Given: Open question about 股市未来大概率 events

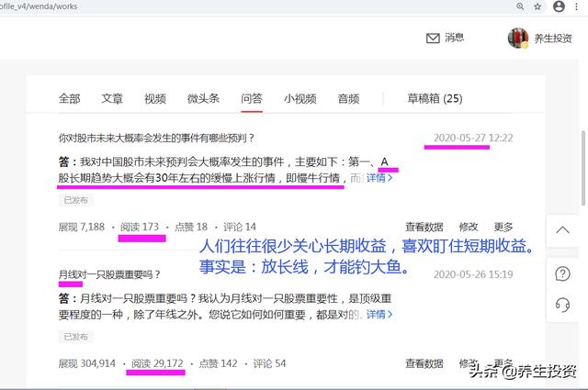Looking at the screenshot, I should pos(156,139).
